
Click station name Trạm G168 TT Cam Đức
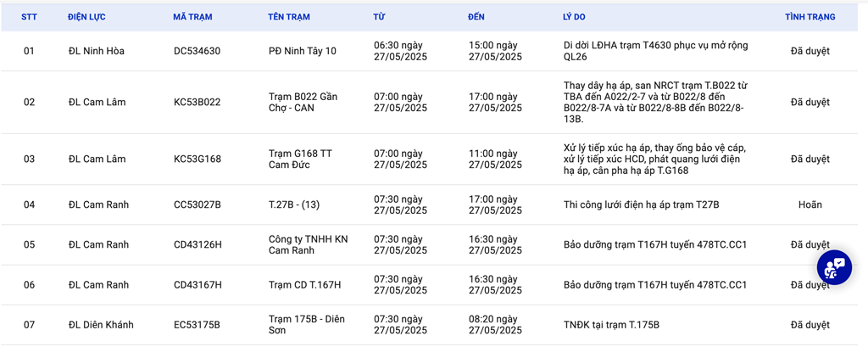[x=301, y=160]
